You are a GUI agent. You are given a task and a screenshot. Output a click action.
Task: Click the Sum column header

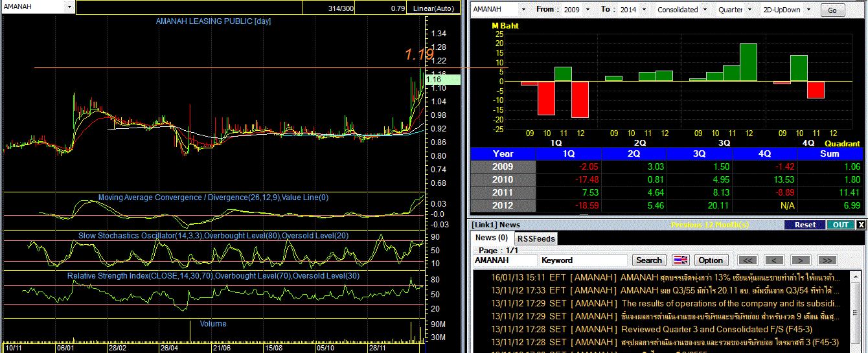pos(830,154)
